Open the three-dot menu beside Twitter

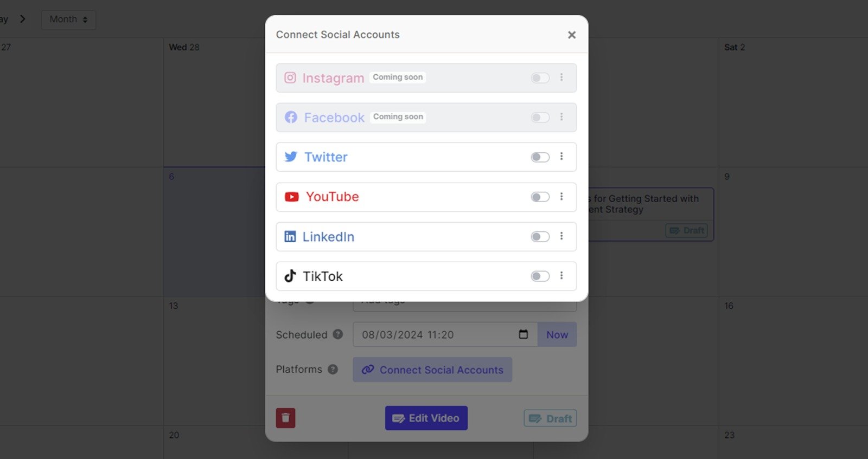[x=561, y=157]
